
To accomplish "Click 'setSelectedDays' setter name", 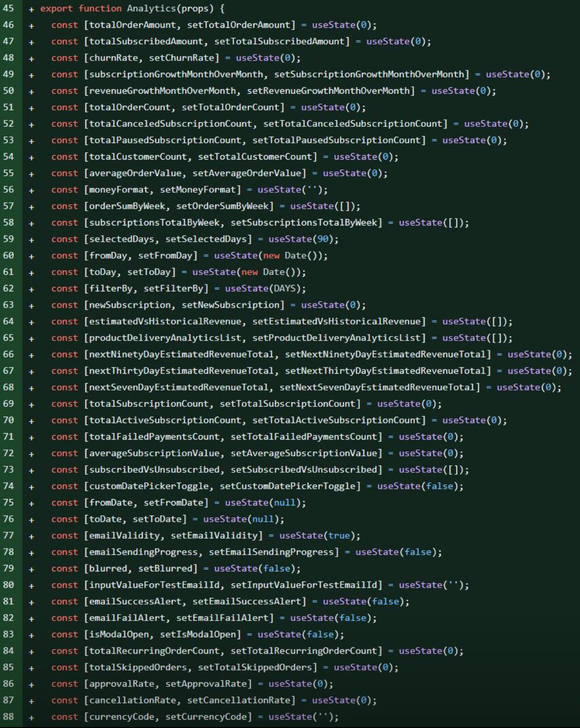I will [x=206, y=239].
